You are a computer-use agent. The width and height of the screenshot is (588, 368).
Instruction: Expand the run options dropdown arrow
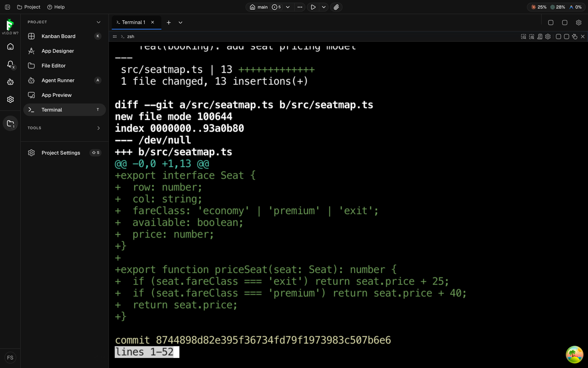click(323, 7)
